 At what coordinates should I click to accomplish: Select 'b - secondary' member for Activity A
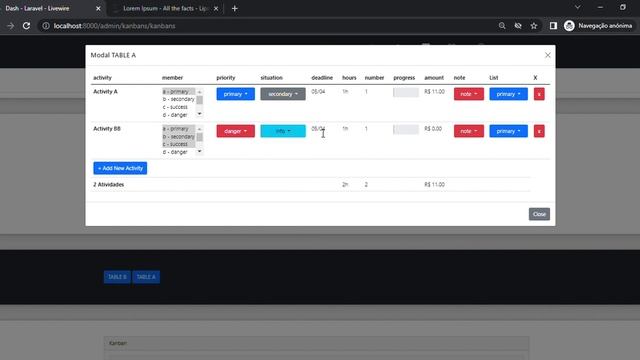tap(179, 99)
